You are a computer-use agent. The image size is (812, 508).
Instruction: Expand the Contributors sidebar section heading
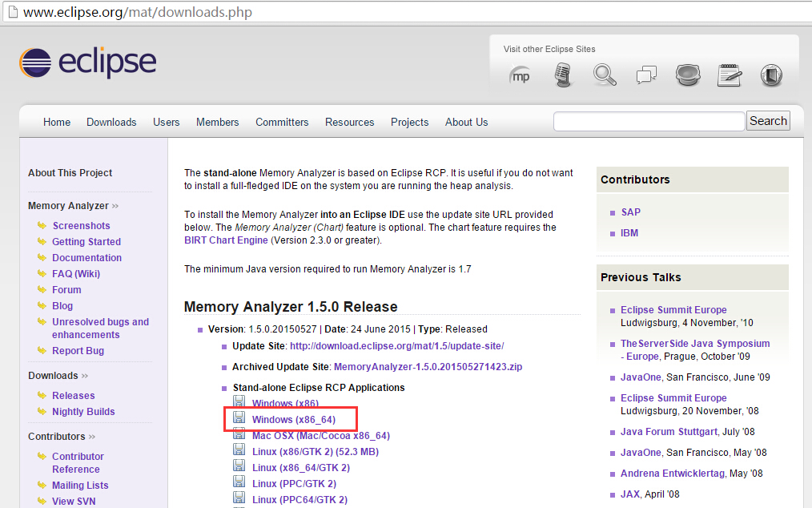point(62,437)
